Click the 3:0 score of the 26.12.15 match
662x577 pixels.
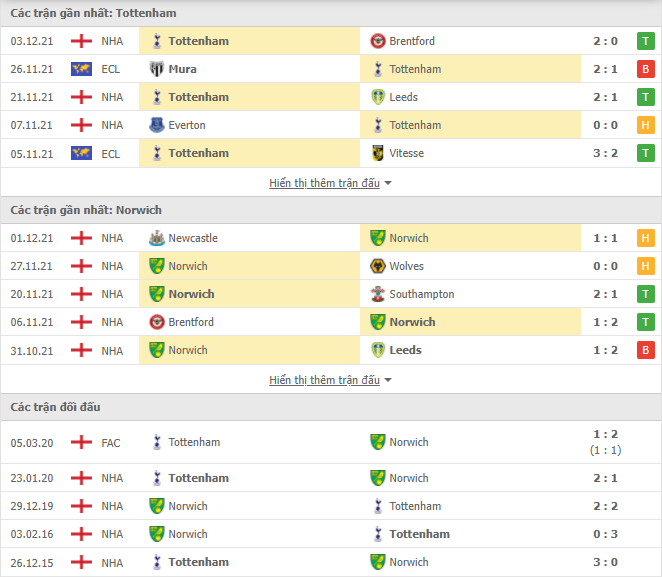click(x=603, y=562)
